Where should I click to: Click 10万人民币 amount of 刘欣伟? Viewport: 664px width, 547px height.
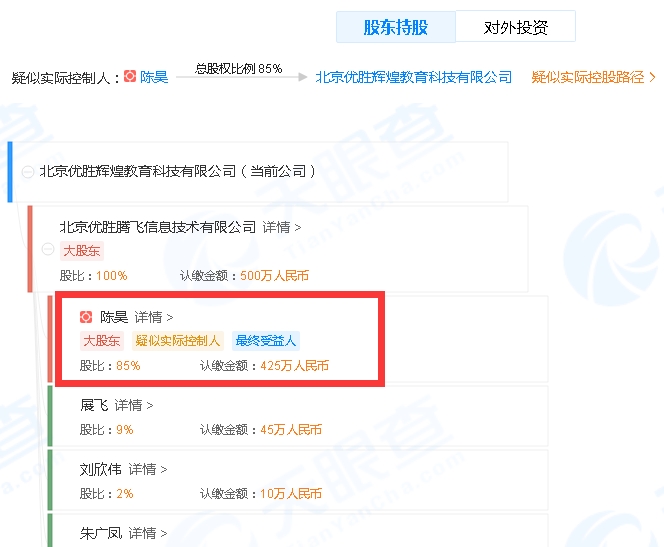[x=291, y=494]
